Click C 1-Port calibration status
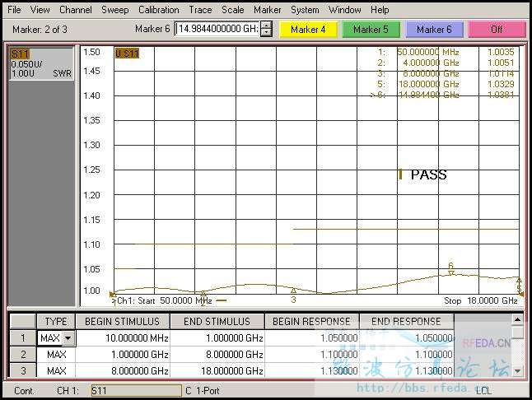This screenshot has width=532, height=400. (x=203, y=391)
